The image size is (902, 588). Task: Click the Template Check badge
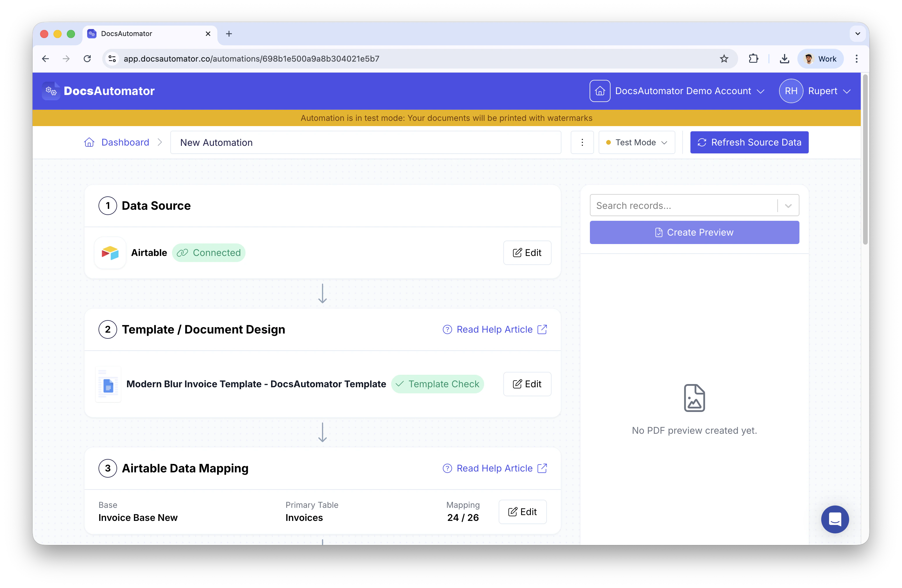point(437,384)
